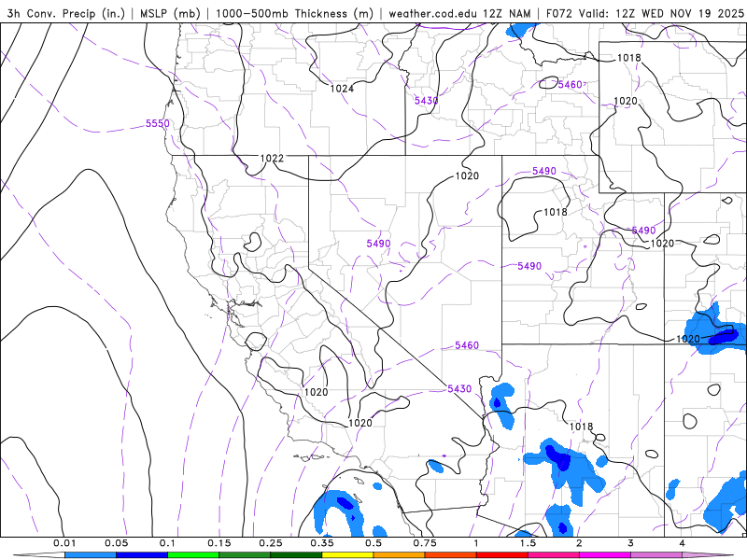Screen dimensions: 747x560
Task: Click the medium green 0.15–0.25 legend swatch
Action: click(x=245, y=555)
